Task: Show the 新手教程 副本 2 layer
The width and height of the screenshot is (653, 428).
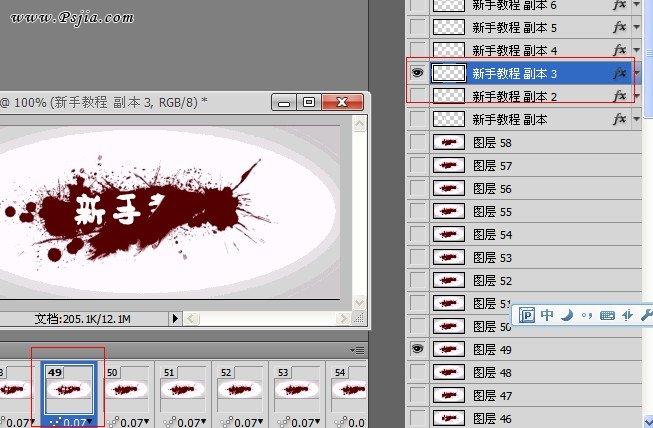Action: pos(418,97)
